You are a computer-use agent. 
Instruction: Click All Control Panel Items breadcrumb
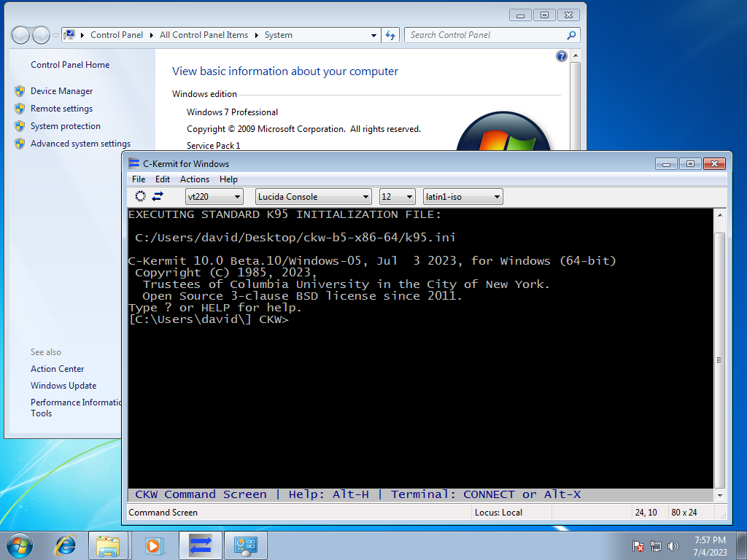coord(204,35)
